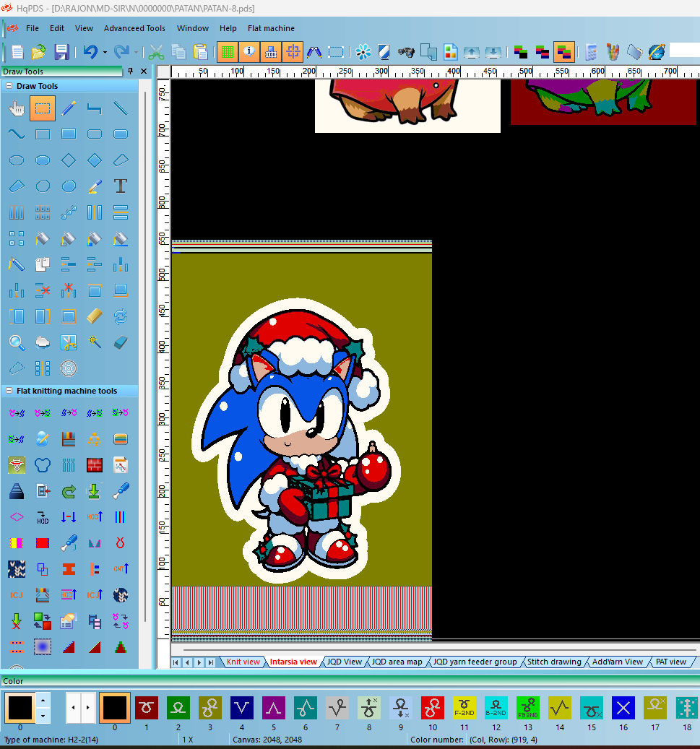
Task: Click the Save floppy disk icon
Action: [x=61, y=52]
